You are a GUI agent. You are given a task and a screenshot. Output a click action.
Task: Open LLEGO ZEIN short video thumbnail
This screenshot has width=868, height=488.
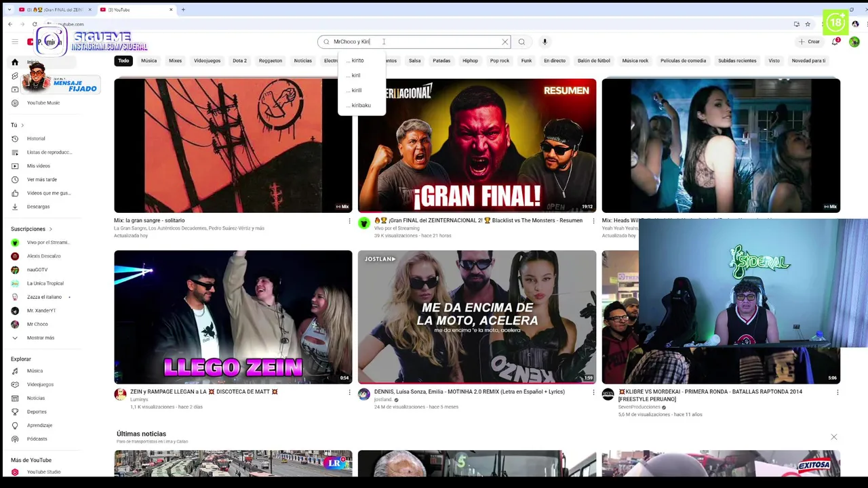pyautogui.click(x=233, y=317)
